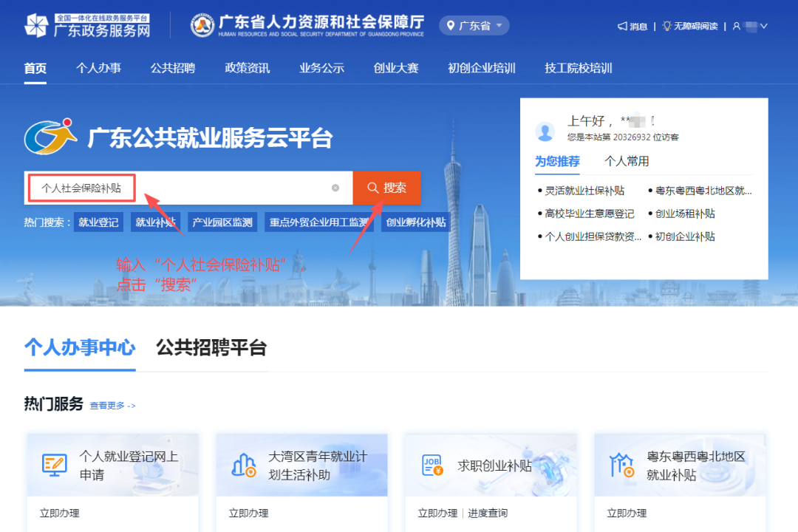Viewport: 798px width, 532px height.
Task: Open 创业场租补贴 recommendation
Action: click(685, 214)
